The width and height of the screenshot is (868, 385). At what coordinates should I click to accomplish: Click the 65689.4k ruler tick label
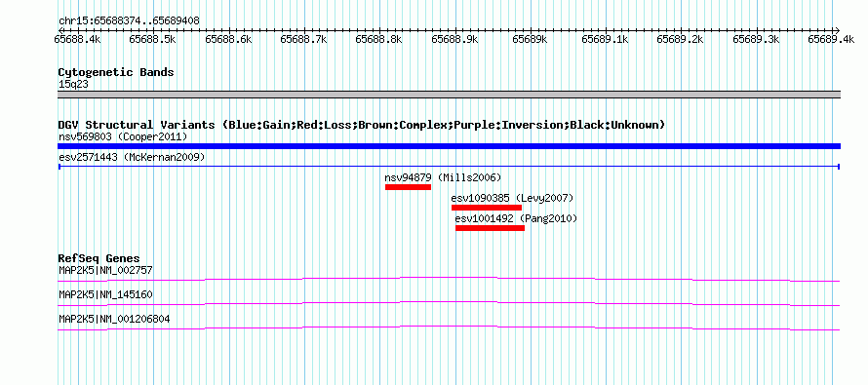(x=832, y=39)
